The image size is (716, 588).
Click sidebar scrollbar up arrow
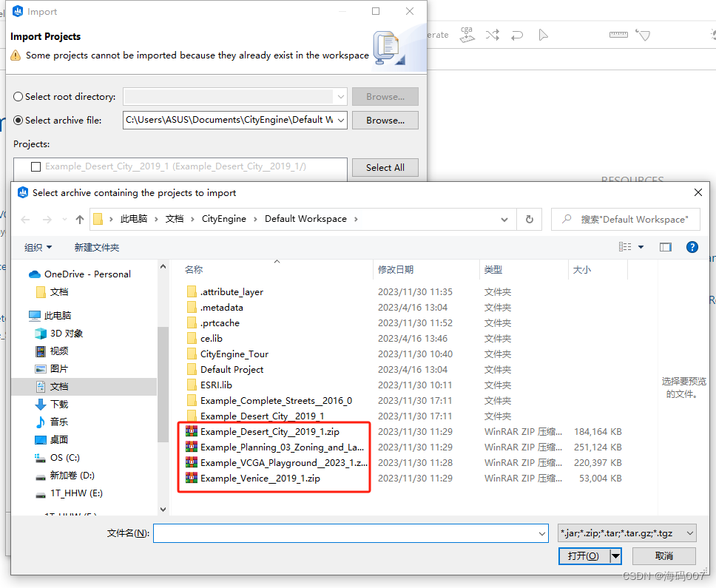(163, 266)
